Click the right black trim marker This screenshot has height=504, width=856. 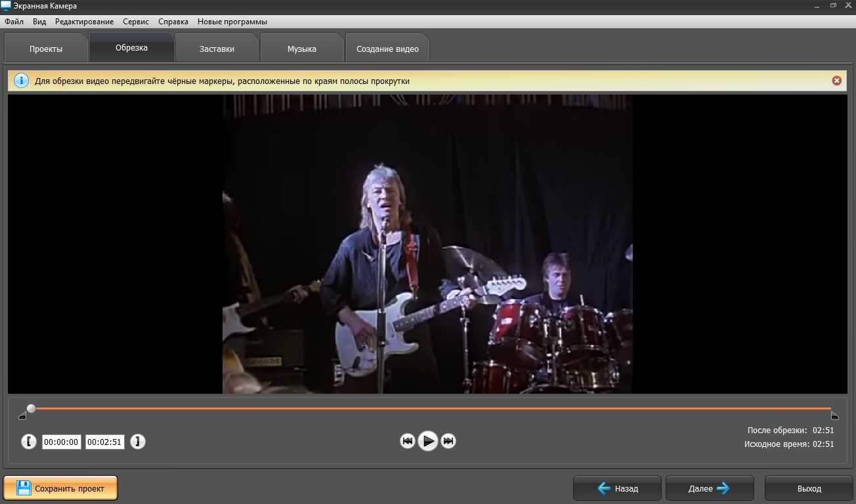click(834, 416)
